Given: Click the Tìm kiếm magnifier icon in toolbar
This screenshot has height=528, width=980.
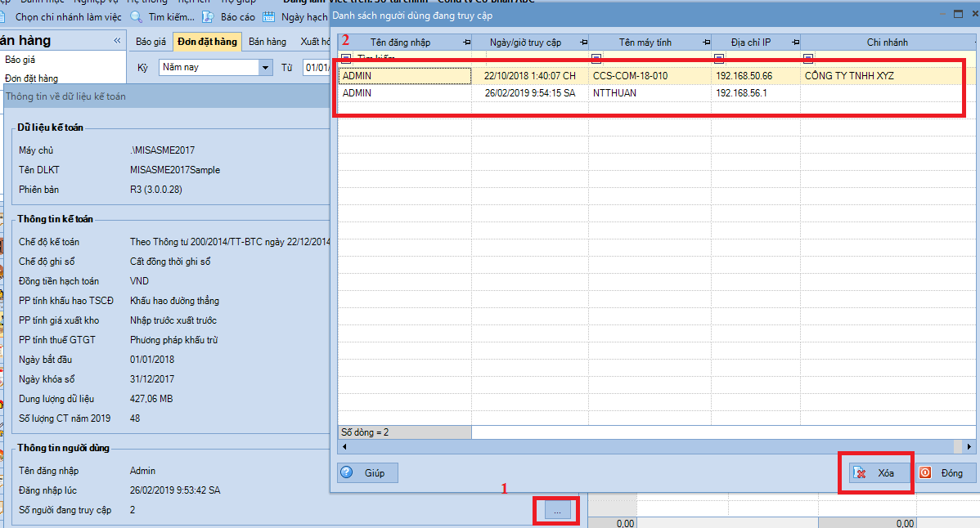Looking at the screenshot, I should pos(137,17).
